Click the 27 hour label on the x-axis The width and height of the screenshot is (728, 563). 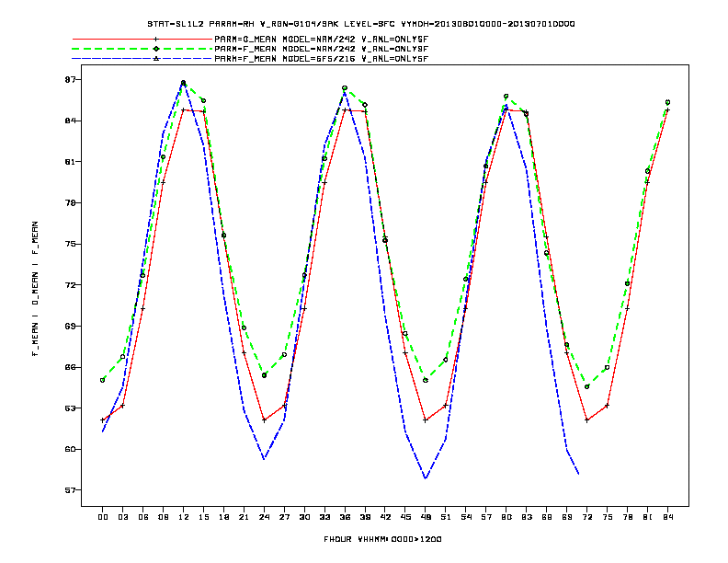[x=284, y=517]
